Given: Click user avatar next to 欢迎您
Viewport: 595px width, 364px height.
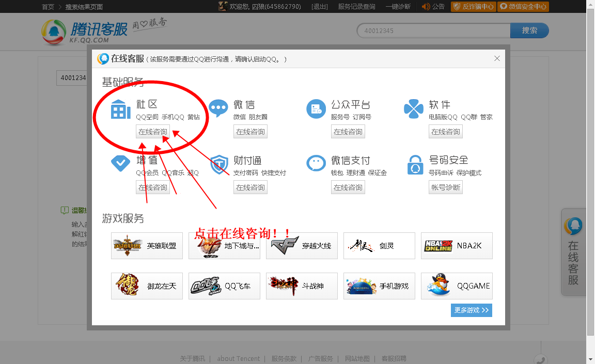Looking at the screenshot, I should click(223, 6).
